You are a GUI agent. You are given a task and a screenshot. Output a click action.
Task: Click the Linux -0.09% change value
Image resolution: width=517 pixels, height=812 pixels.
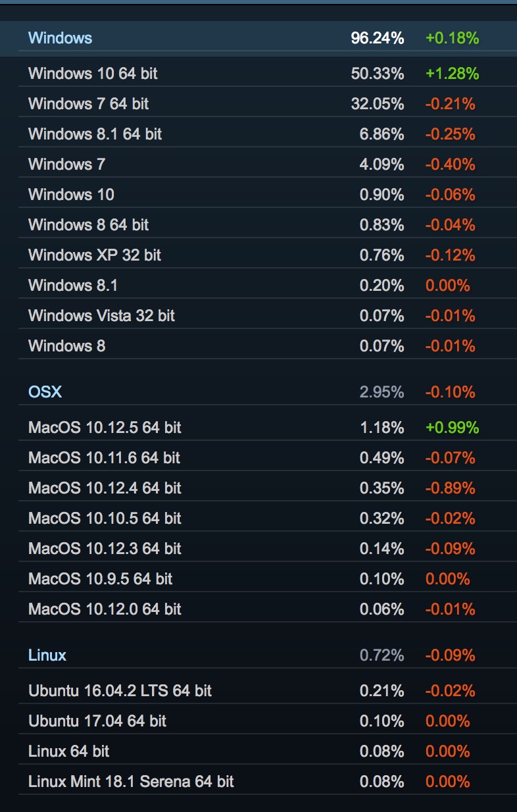click(x=450, y=655)
